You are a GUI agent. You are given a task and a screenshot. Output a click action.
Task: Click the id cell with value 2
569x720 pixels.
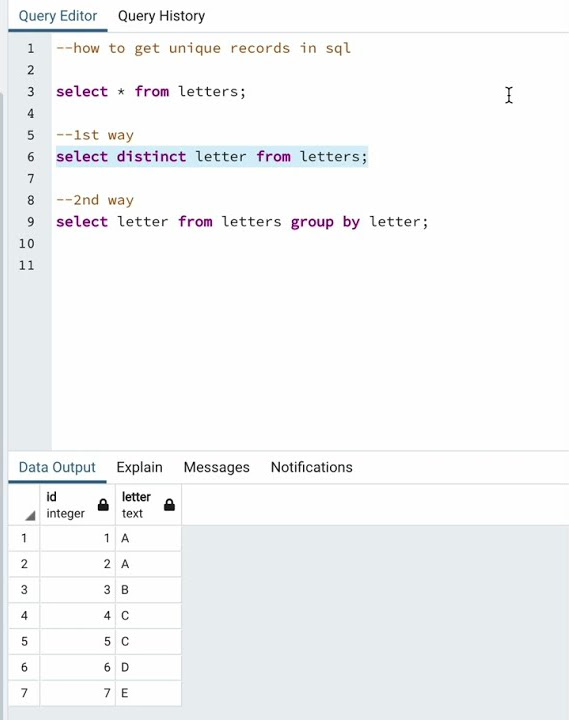pyautogui.click(x=78, y=564)
